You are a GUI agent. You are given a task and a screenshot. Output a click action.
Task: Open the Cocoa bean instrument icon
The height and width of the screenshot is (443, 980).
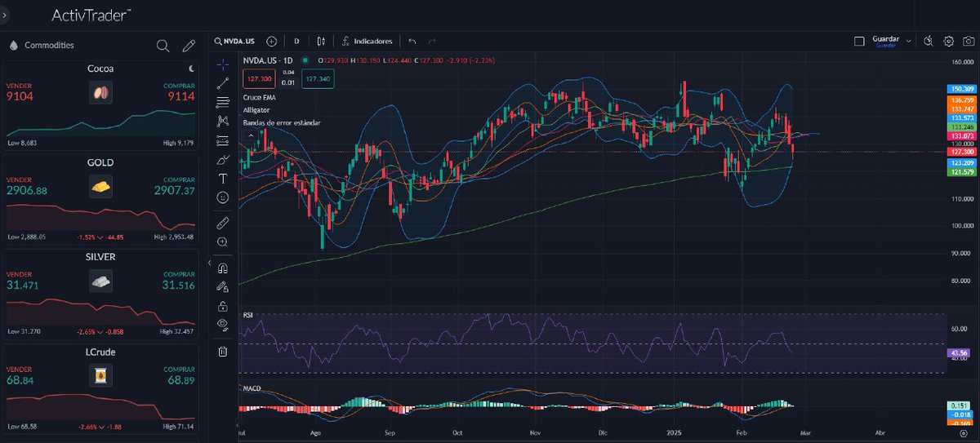(x=100, y=93)
